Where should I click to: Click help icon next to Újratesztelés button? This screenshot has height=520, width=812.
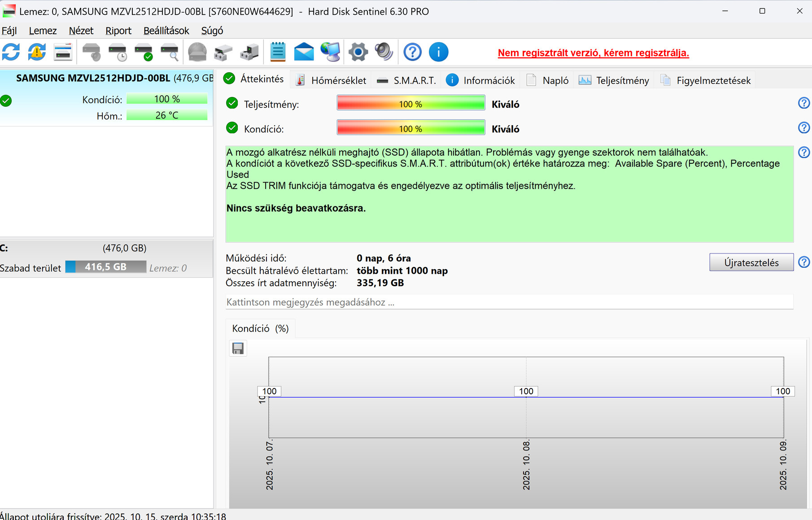803,262
